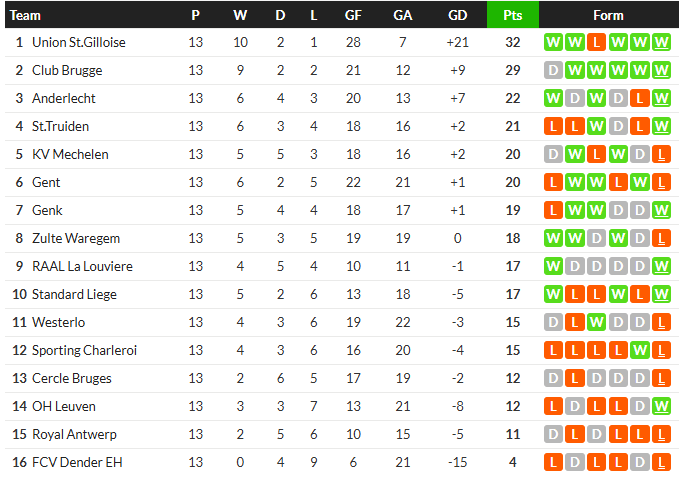681x481 pixels.
Task: Click Royal Antwerp's points value of 11
Action: pyautogui.click(x=513, y=435)
